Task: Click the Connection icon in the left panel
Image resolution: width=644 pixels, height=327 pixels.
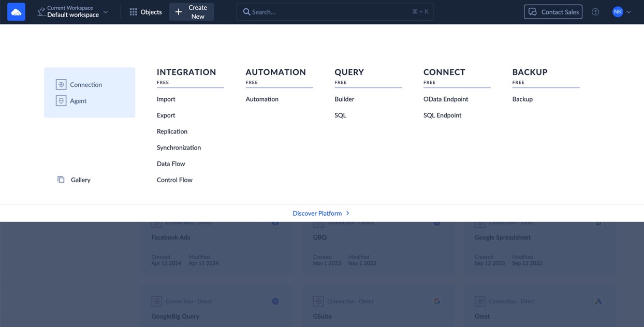Action: click(61, 84)
